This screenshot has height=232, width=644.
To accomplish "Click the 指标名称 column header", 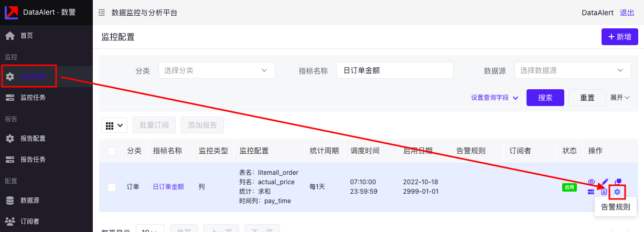I will pyautogui.click(x=167, y=151).
